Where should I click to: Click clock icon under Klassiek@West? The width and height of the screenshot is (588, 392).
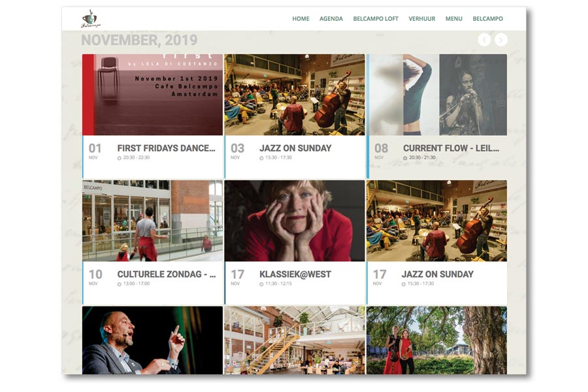(261, 284)
